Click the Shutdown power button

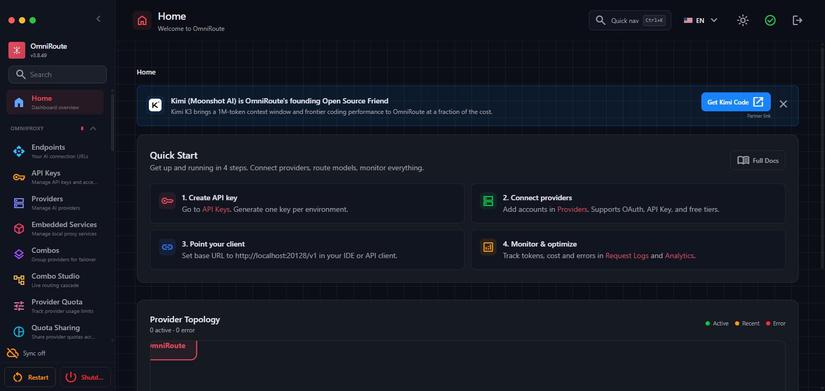85,377
